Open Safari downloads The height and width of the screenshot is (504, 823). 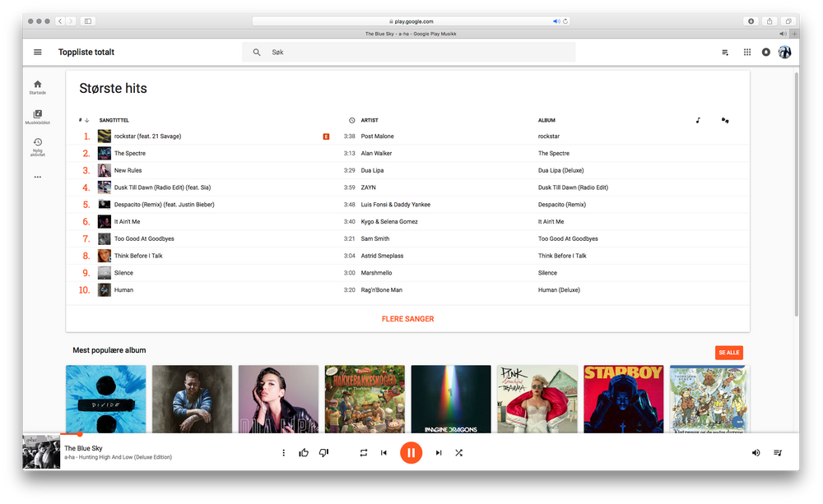click(751, 21)
